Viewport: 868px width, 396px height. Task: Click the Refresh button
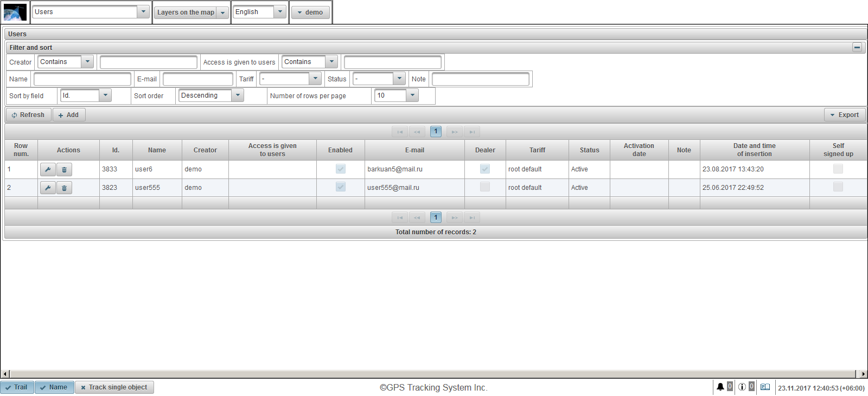(28, 115)
